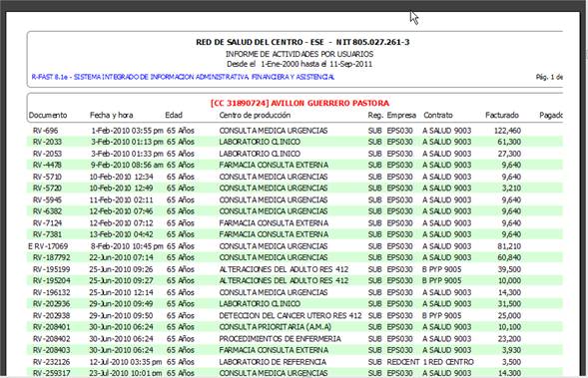The width and height of the screenshot is (588, 378).
Task: Click the billed amount 39,500
Action: [509, 269]
